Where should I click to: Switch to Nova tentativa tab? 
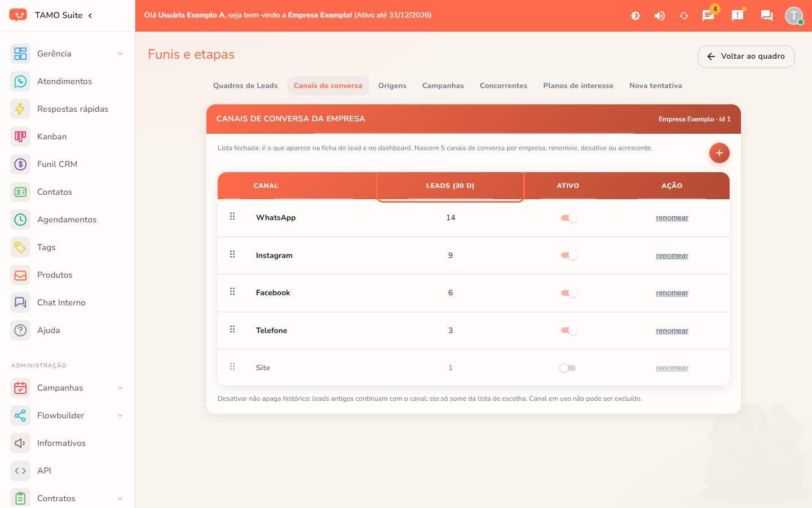click(x=656, y=86)
